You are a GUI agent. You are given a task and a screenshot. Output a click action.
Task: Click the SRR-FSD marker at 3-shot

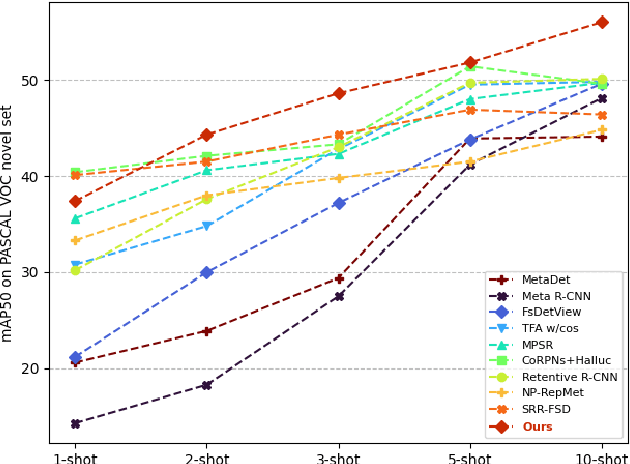[340, 135]
